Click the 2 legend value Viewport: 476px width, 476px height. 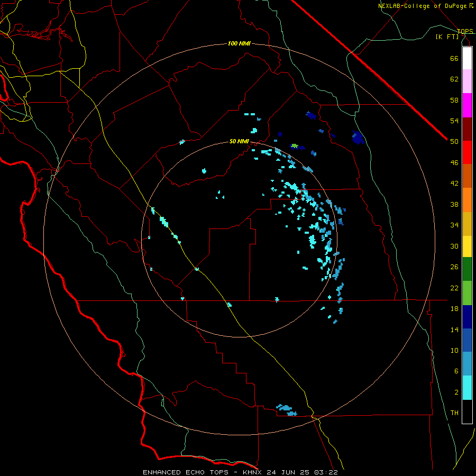(456, 392)
